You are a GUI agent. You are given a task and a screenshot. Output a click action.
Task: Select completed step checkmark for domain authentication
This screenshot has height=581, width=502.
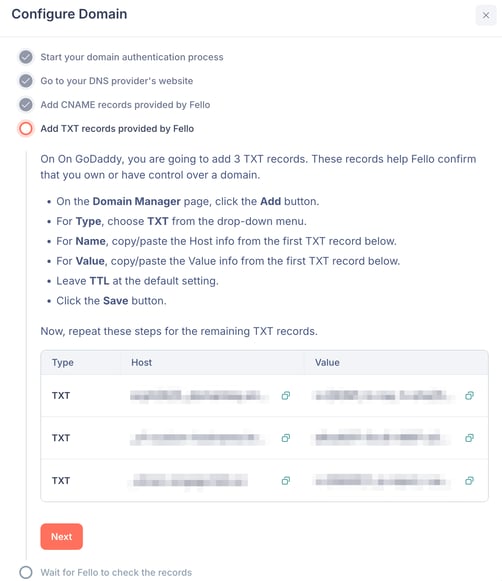coord(26,57)
